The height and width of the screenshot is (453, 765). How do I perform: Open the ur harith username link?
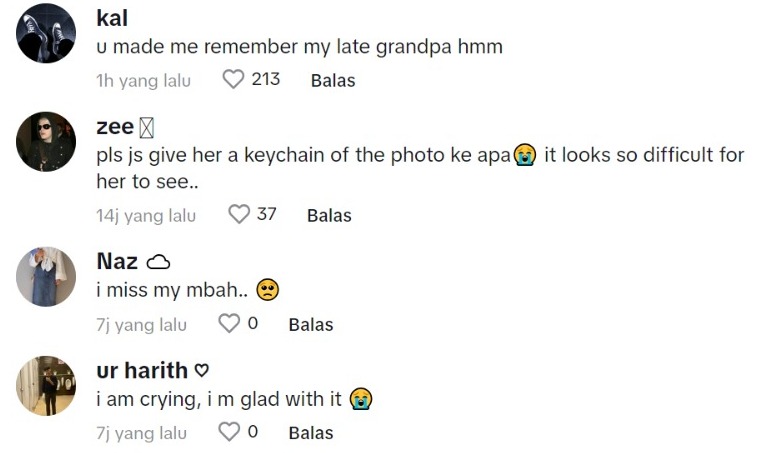tap(143, 371)
